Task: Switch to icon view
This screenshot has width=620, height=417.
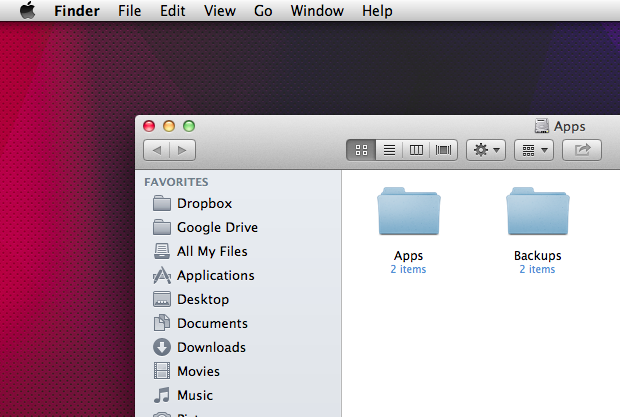Action: (x=361, y=150)
